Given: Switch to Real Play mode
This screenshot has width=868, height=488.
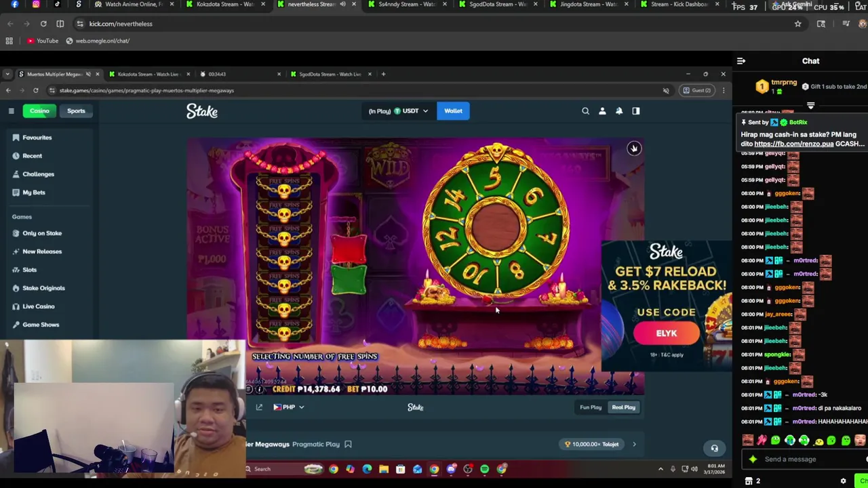Looking at the screenshot, I should click(624, 407).
